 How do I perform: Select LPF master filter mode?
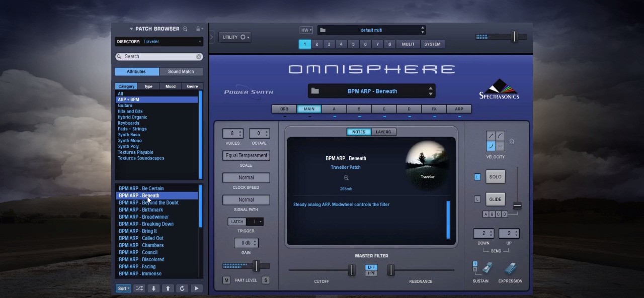point(371,267)
